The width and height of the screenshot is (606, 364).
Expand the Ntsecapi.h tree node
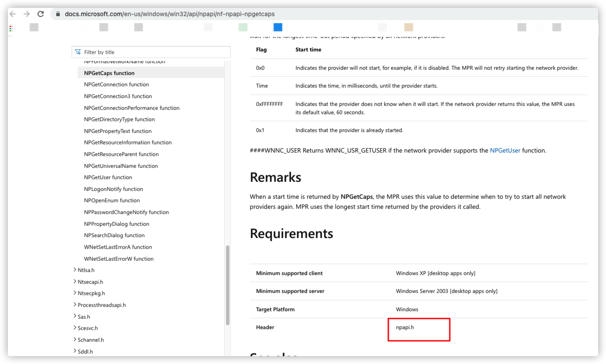(x=75, y=281)
